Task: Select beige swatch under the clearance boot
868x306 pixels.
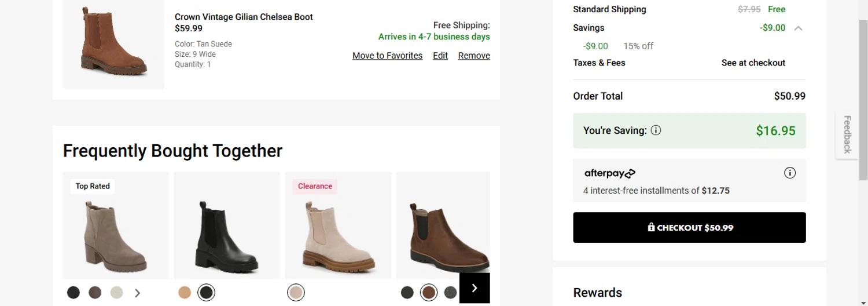Action: tap(296, 293)
